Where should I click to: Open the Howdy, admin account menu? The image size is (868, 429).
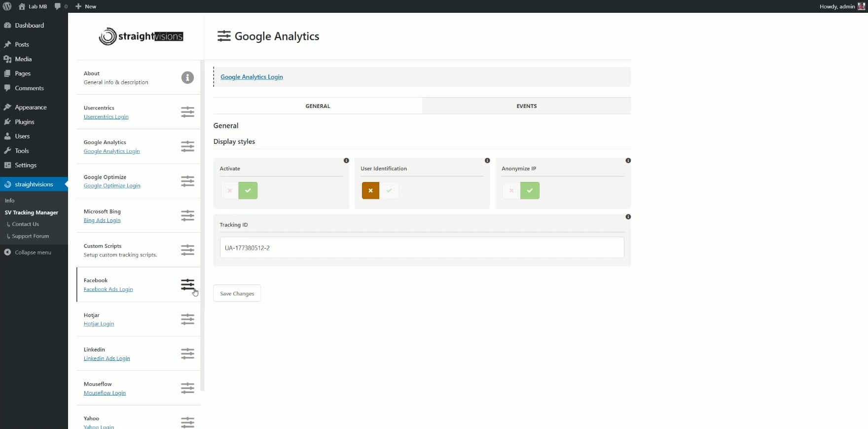point(842,6)
